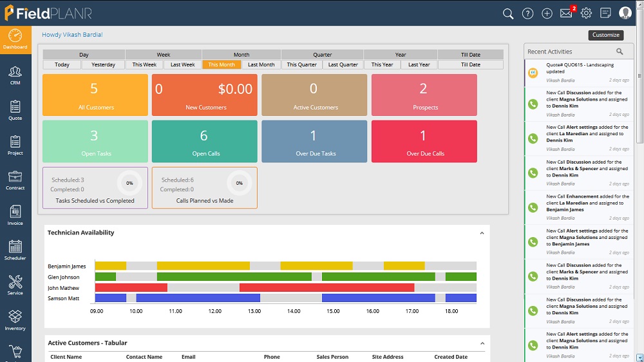Select This Quarter filter option

coord(301,64)
